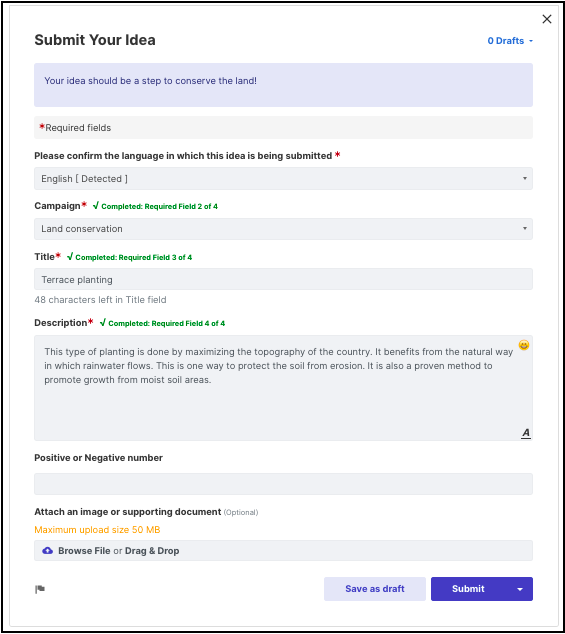Open the Campaign dropdown showing Land conservation
The height and width of the screenshot is (634, 565).
pos(283,229)
